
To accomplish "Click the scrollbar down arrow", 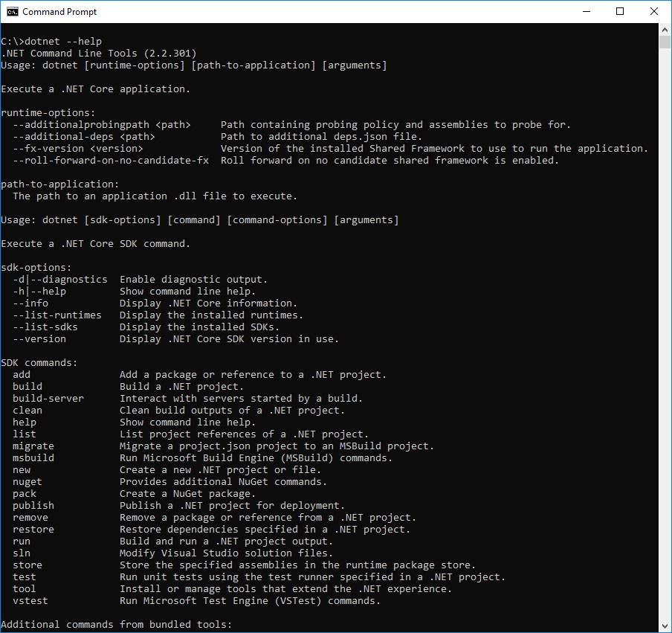I will [665, 626].
